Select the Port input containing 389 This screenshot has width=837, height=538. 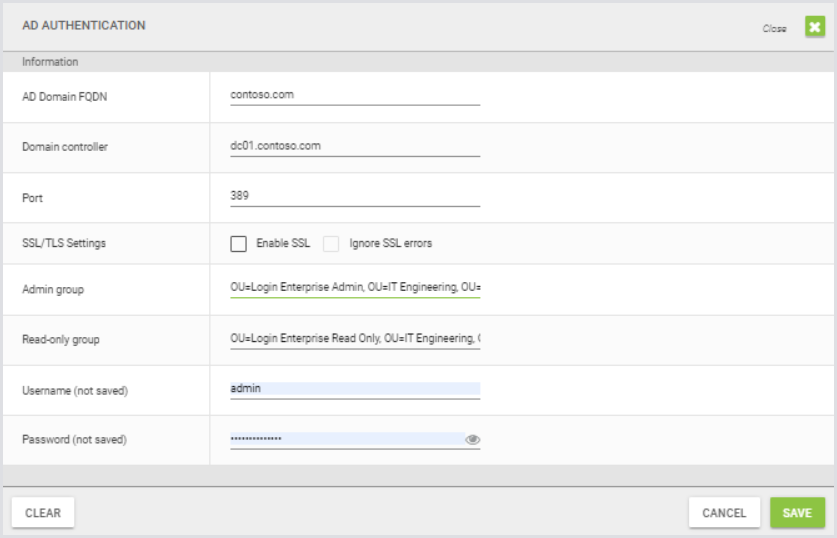tap(354, 196)
